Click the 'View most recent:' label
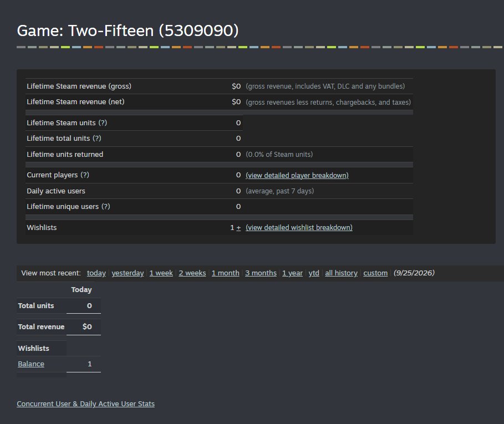This screenshot has height=424, width=504. (x=51, y=273)
